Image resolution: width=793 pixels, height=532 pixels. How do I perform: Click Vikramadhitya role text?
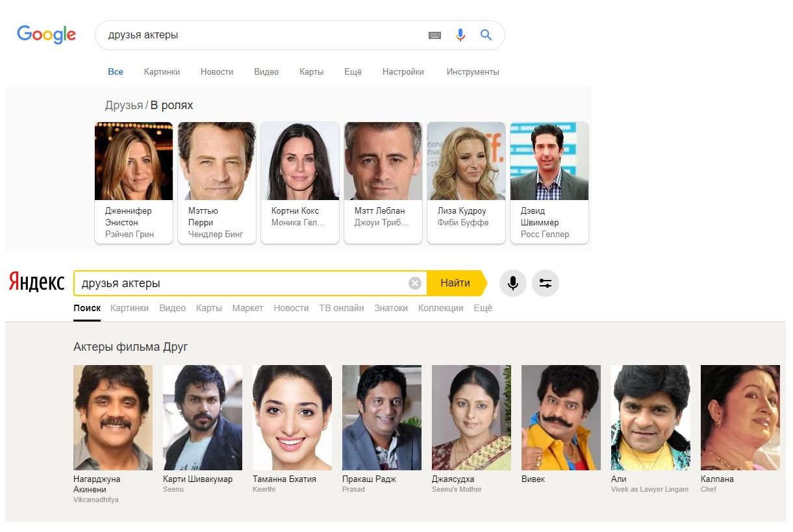tap(96, 500)
